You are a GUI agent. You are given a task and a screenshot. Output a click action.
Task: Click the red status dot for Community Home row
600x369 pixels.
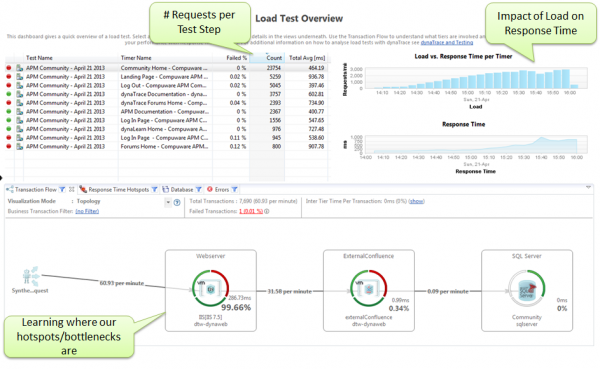(9, 68)
